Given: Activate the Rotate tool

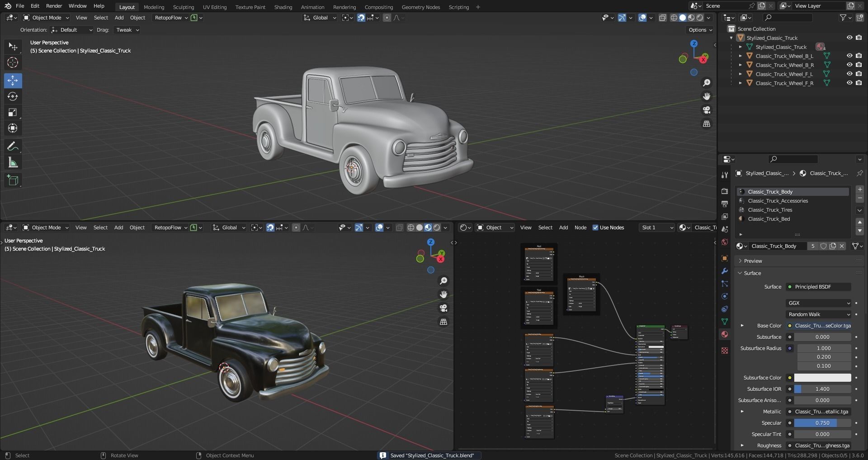Looking at the screenshot, I should (x=13, y=96).
